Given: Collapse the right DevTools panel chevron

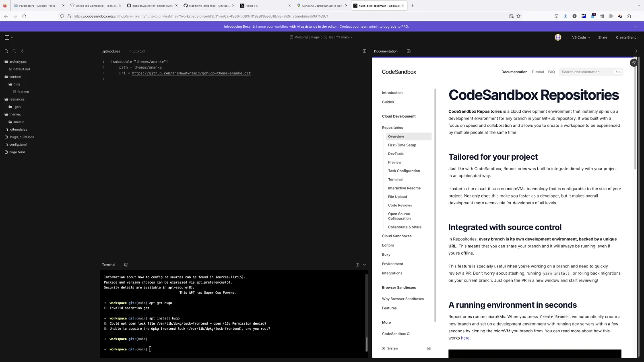Looking at the screenshot, I should pyautogui.click(x=636, y=51).
